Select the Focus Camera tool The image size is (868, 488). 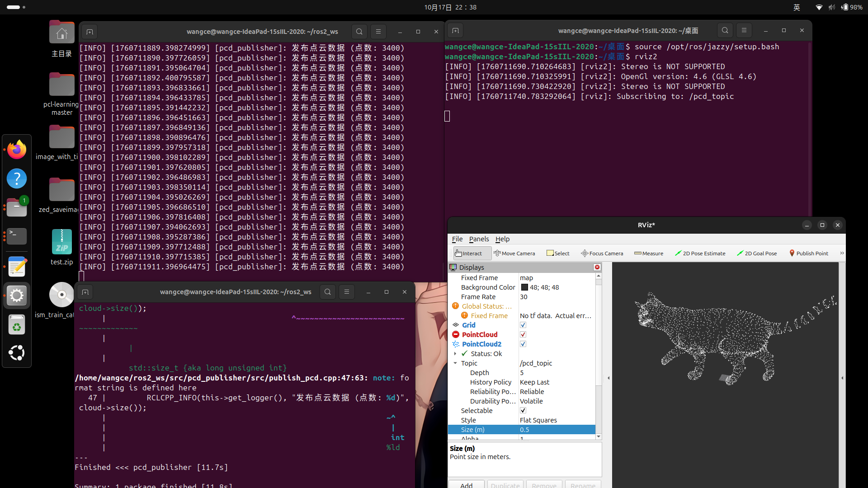pos(602,253)
